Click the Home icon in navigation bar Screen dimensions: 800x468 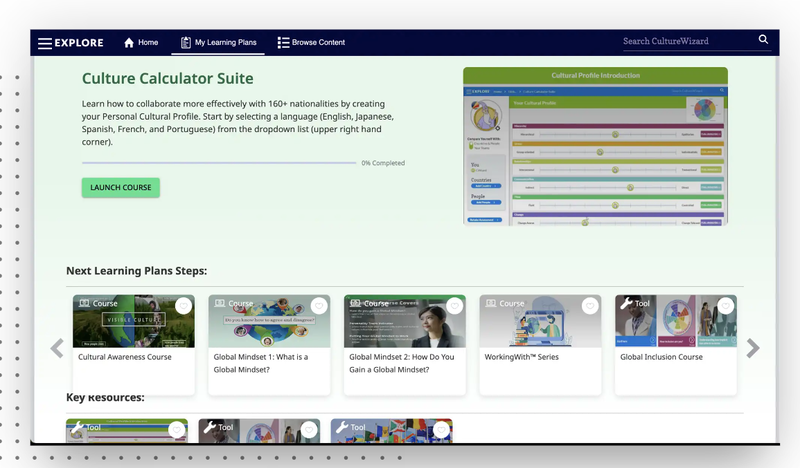click(x=129, y=43)
